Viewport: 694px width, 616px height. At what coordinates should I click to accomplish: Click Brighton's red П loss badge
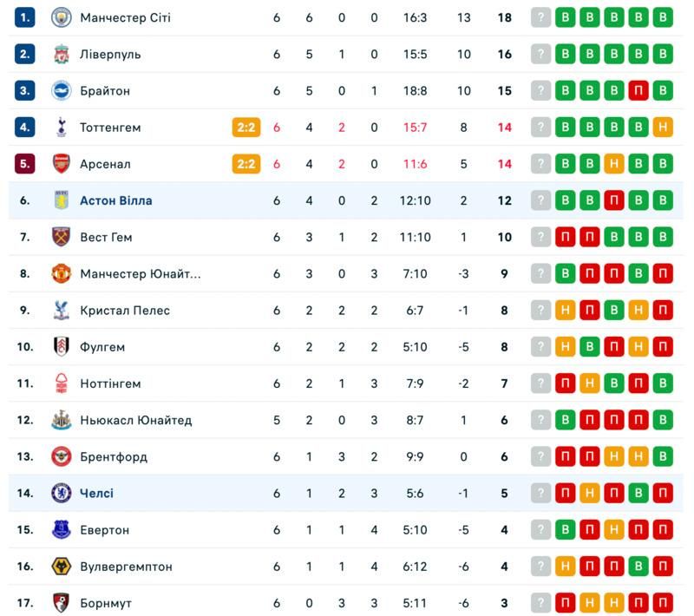pos(638,90)
